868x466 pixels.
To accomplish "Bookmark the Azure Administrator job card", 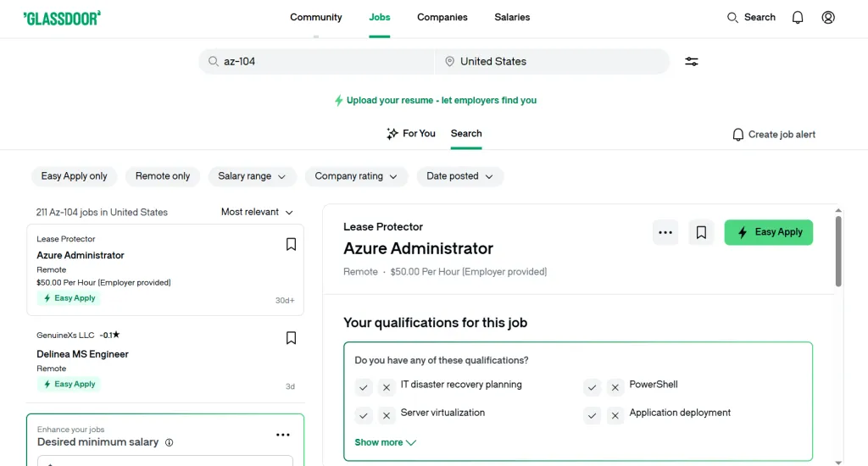I will tap(291, 245).
